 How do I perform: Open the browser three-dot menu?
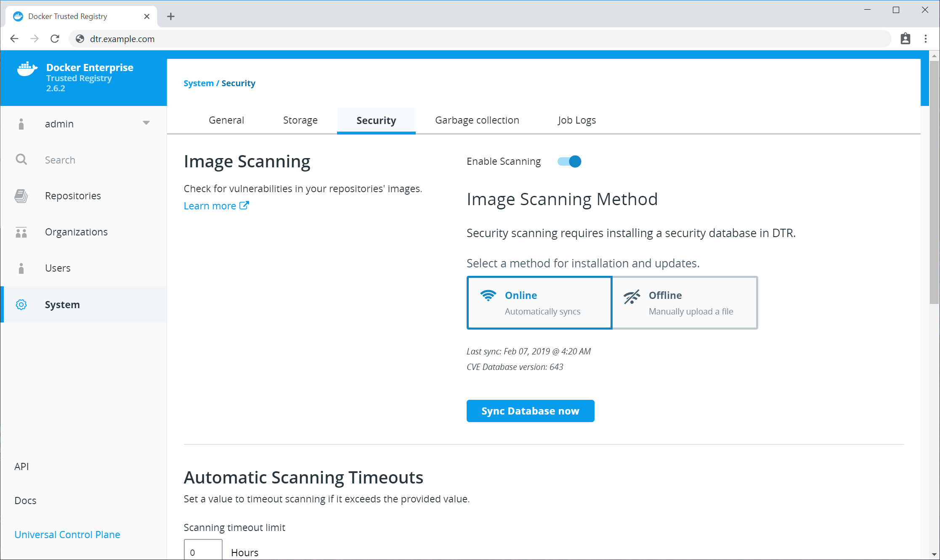(x=926, y=39)
